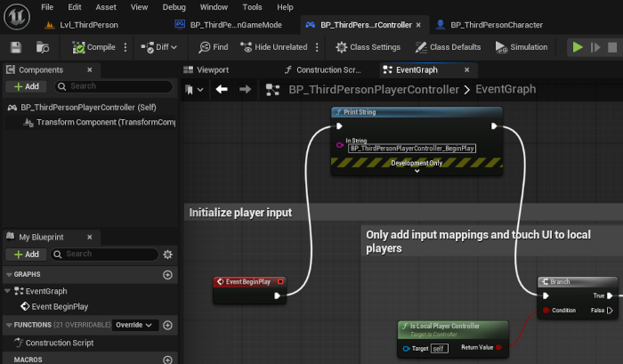Open Class Defaults
This screenshot has height=364, width=623.
(449, 47)
